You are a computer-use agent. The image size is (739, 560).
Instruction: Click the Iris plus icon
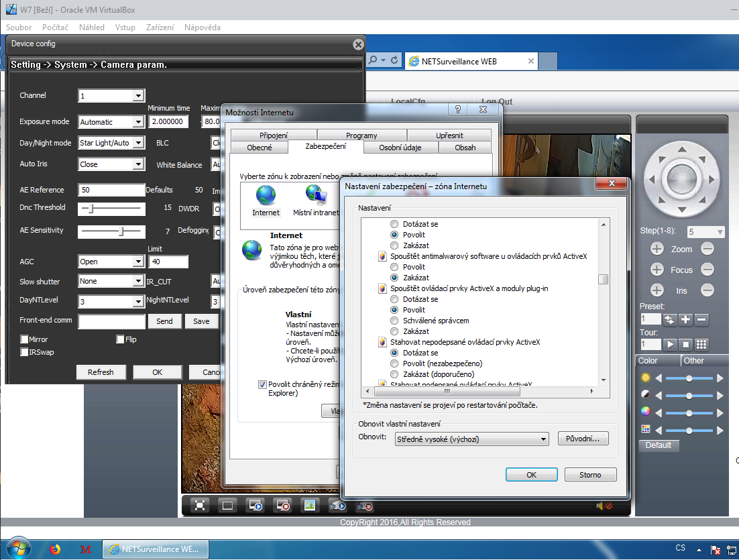pyautogui.click(x=657, y=290)
